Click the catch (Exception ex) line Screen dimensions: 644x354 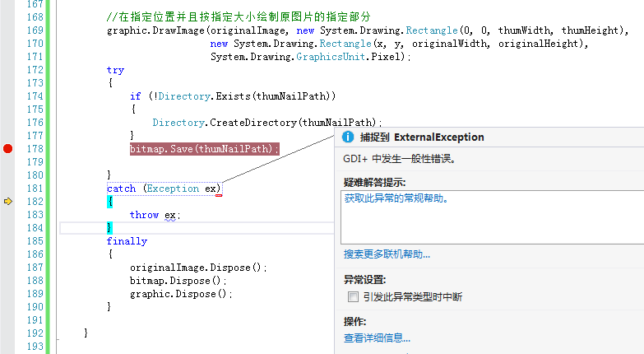tap(164, 189)
